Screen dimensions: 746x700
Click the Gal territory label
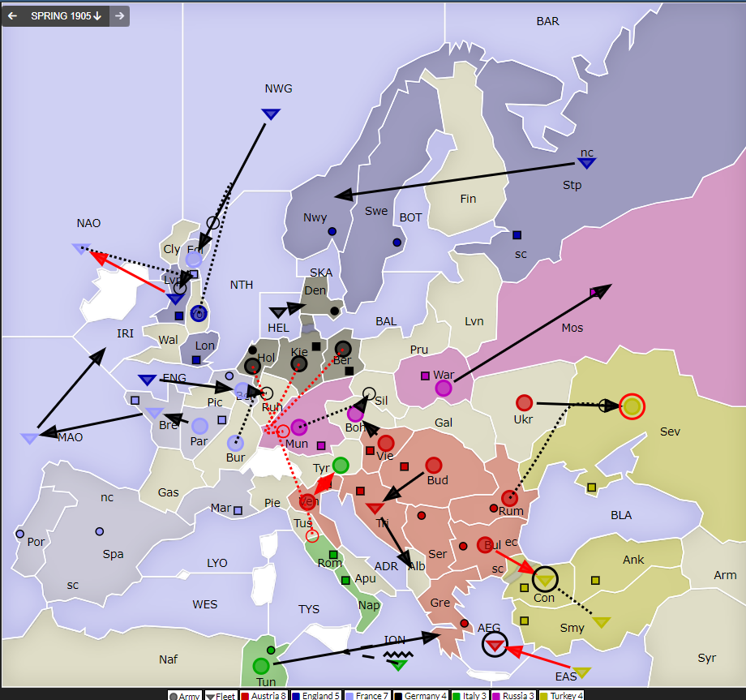[x=444, y=422]
